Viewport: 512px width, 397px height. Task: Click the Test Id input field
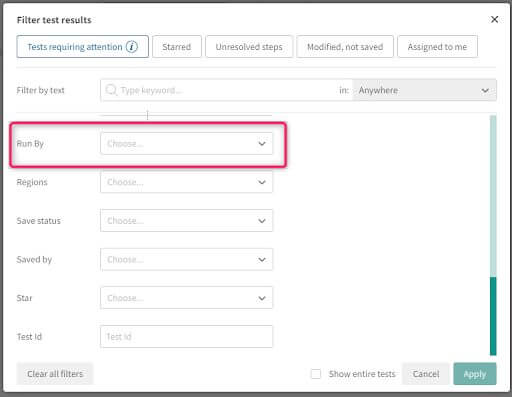coord(186,337)
